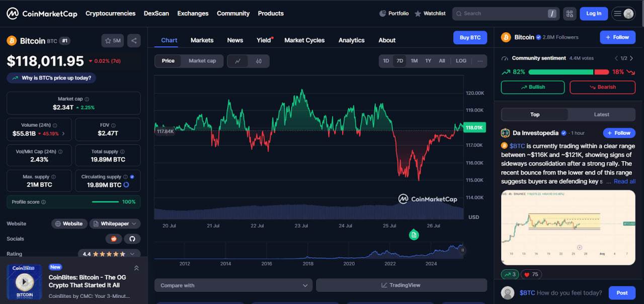This screenshot has height=304, width=644.
Task: Click the CoinMarketCap logo
Action: pyautogui.click(x=42, y=14)
